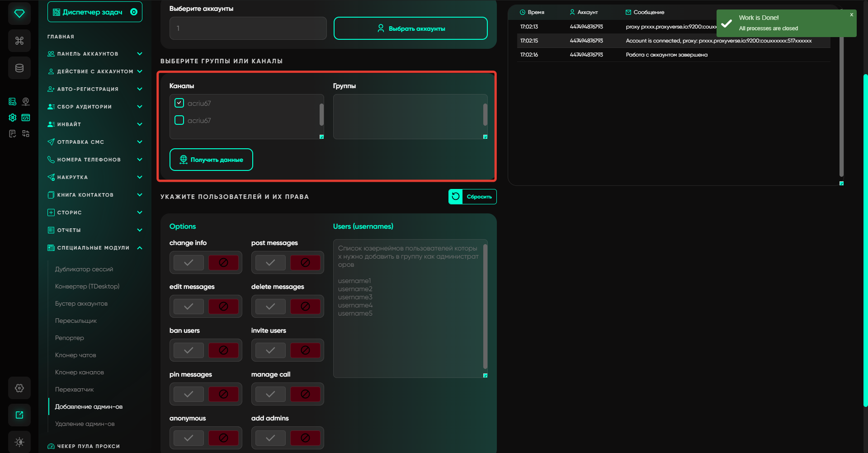Deny the post messages permission

[305, 263]
